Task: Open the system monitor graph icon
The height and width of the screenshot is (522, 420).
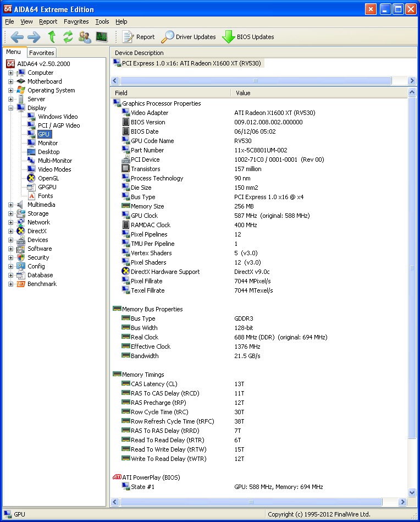Action: (x=102, y=37)
